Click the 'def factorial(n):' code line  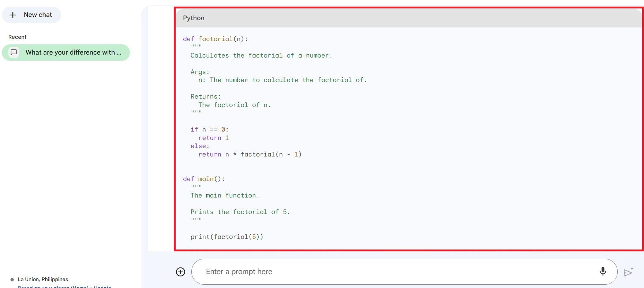[216, 39]
